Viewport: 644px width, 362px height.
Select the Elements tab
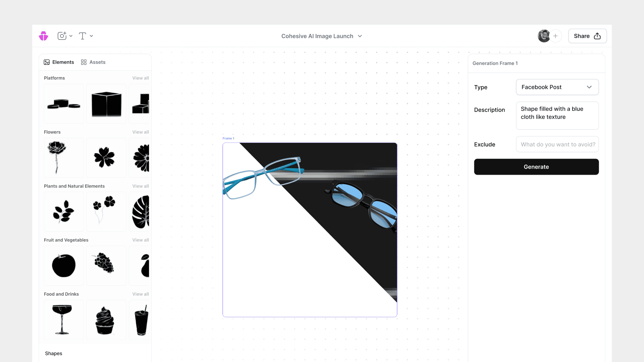click(59, 62)
